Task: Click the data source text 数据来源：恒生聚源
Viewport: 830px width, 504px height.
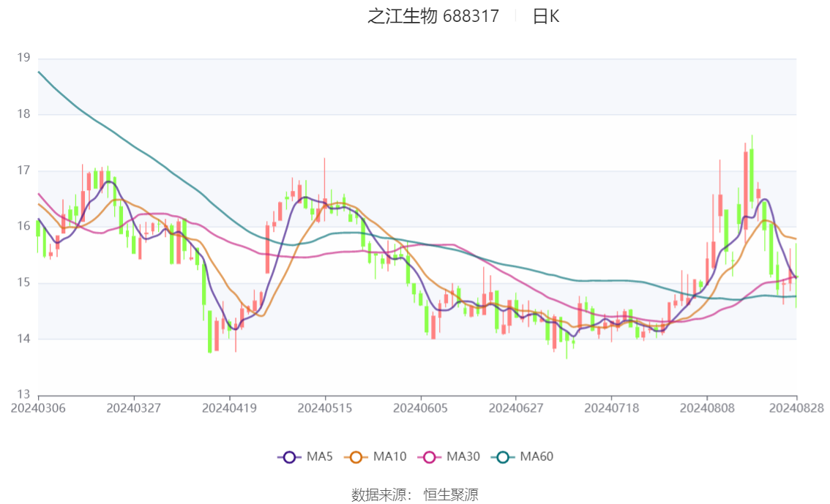Action: click(415, 495)
